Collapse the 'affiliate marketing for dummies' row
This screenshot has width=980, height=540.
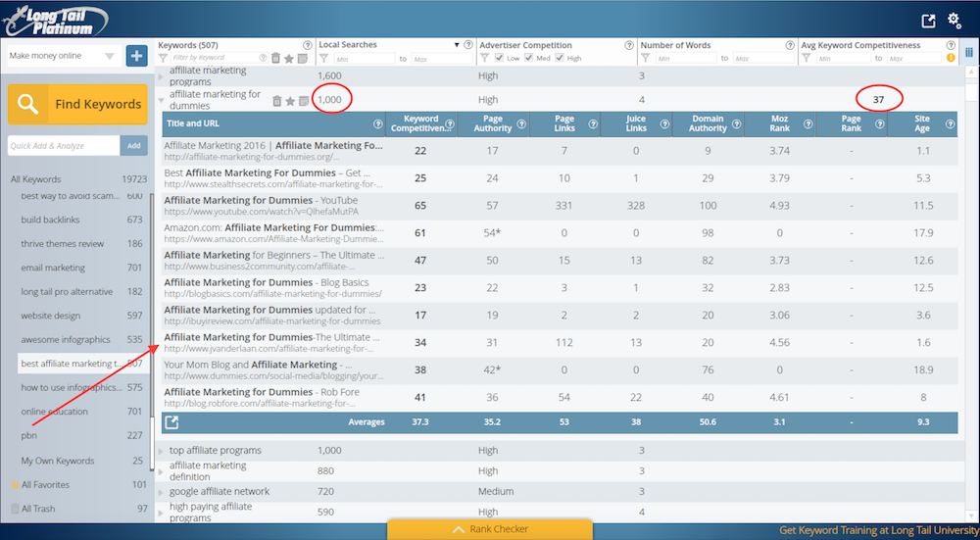162,100
